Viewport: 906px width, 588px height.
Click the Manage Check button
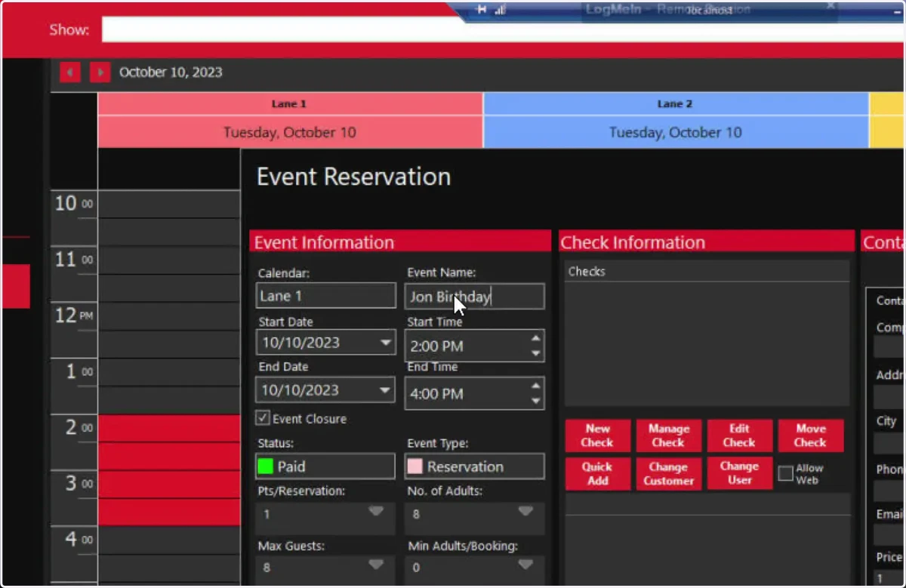pos(668,436)
